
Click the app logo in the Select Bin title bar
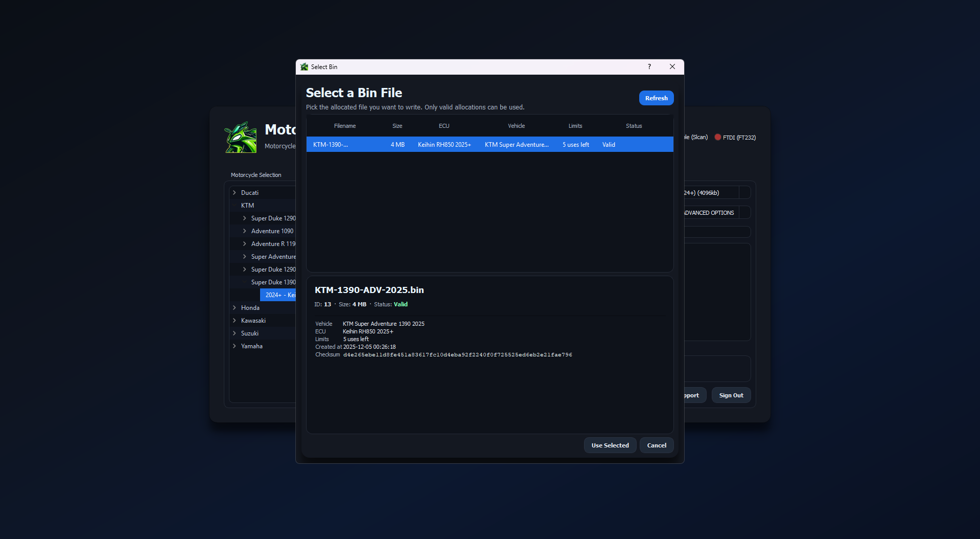(x=305, y=67)
